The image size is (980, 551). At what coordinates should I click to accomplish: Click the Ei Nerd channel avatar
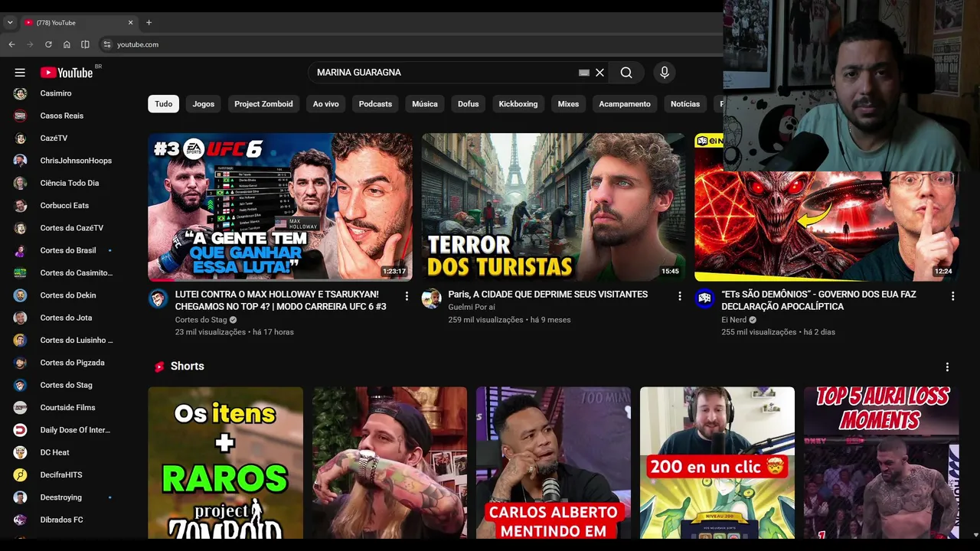(x=704, y=298)
